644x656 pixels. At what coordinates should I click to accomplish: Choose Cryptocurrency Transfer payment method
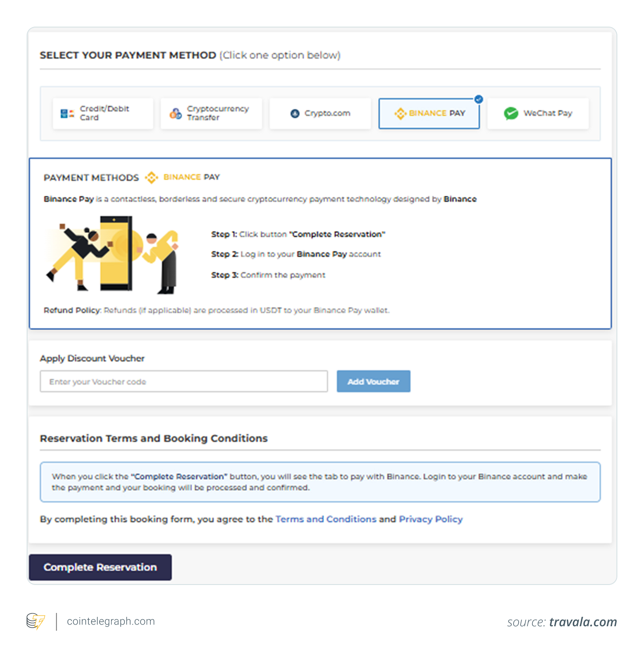pos(211,114)
